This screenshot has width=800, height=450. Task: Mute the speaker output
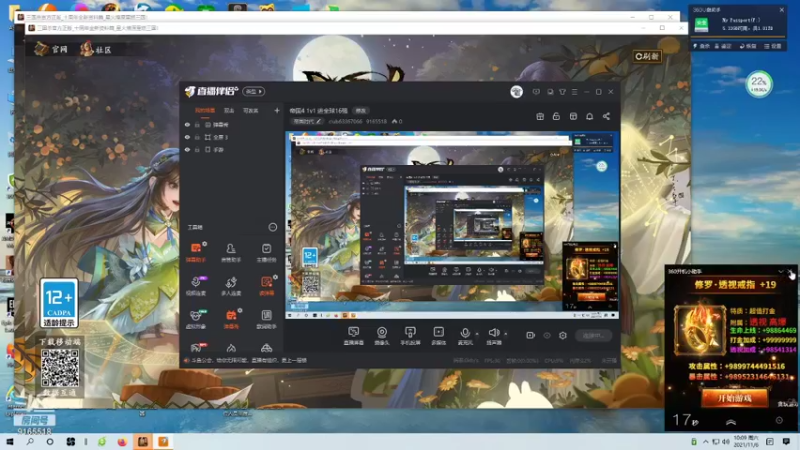coord(493,335)
